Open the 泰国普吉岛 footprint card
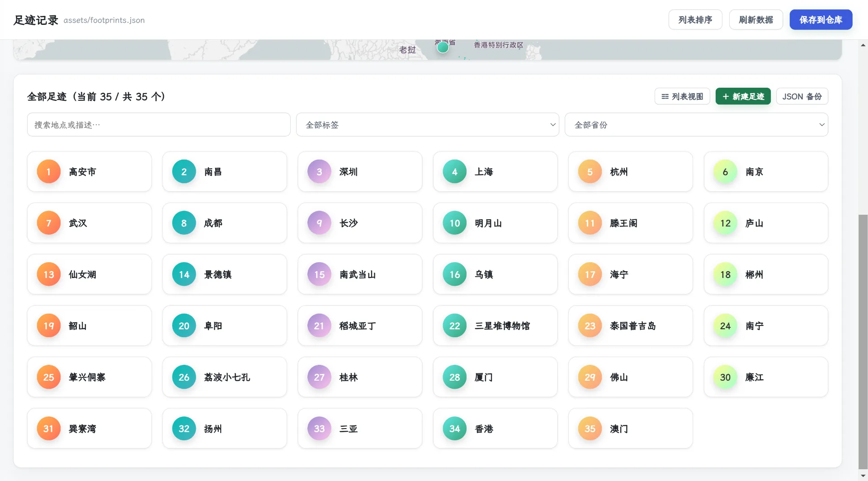This screenshot has width=868, height=481. 630,326
